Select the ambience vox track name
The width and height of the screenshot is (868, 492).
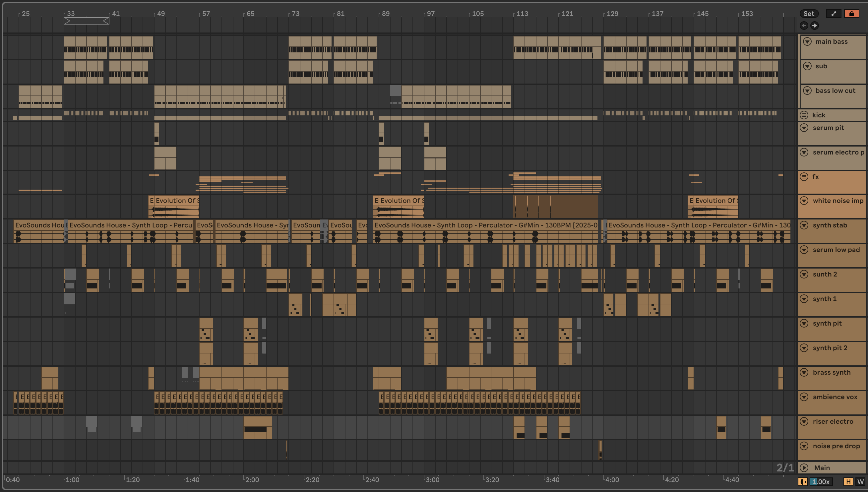coord(835,397)
